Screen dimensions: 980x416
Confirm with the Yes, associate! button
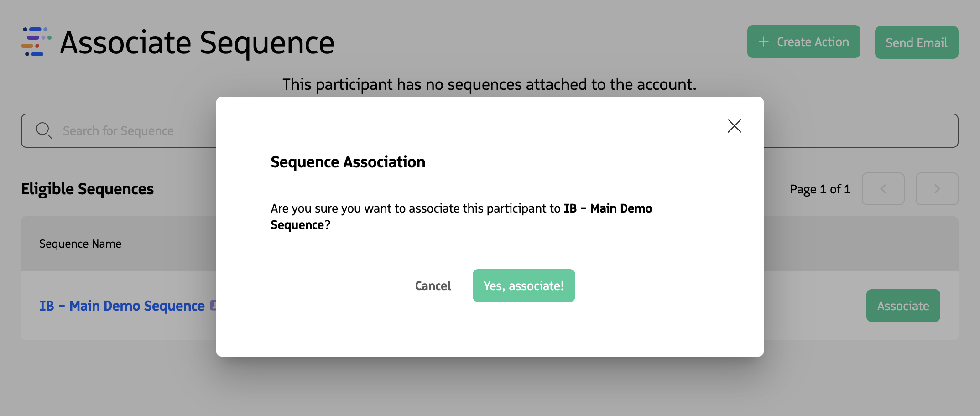point(524,286)
